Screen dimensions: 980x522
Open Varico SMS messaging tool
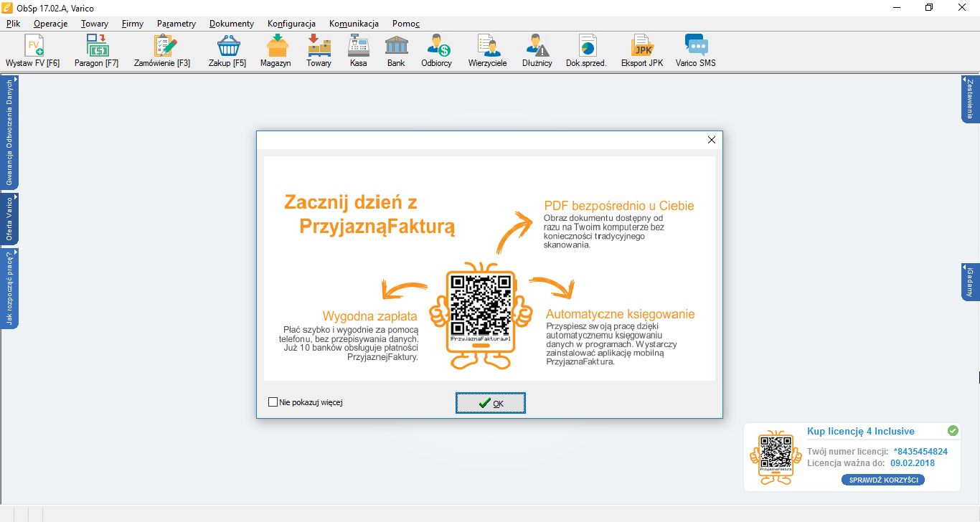[x=696, y=51]
